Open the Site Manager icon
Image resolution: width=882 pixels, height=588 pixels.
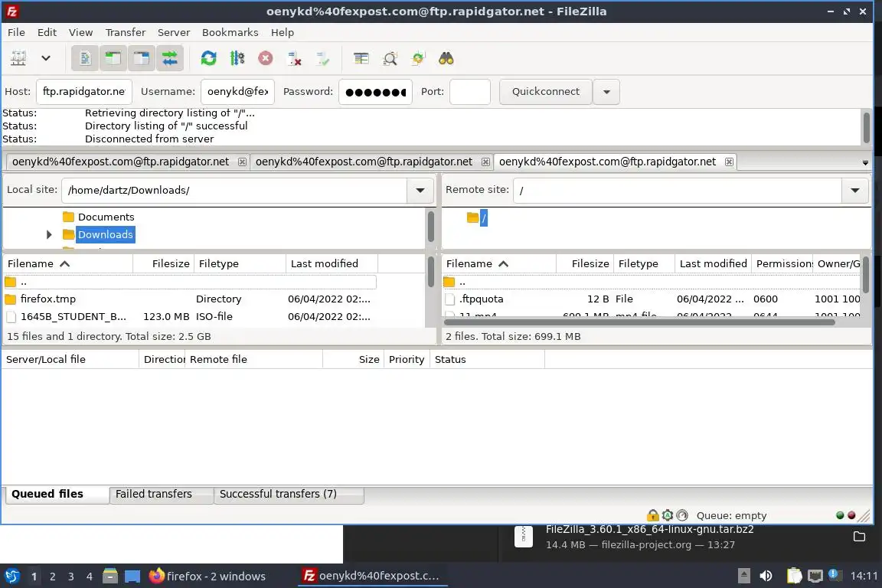[18, 58]
